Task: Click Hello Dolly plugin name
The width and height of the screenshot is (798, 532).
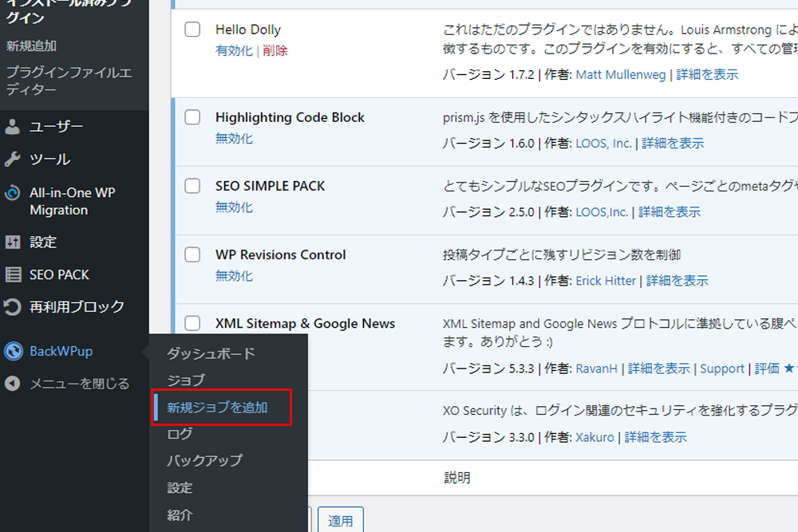Action: 248,30
